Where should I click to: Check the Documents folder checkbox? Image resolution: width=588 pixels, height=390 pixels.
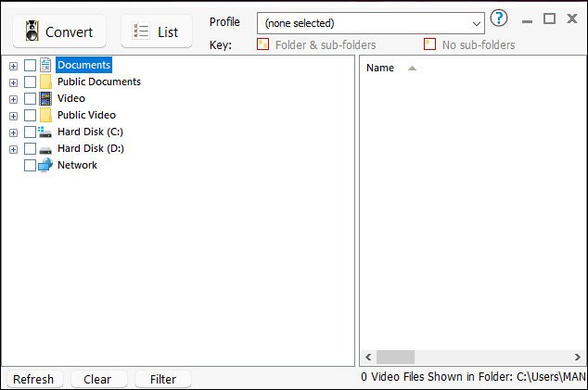(x=30, y=65)
